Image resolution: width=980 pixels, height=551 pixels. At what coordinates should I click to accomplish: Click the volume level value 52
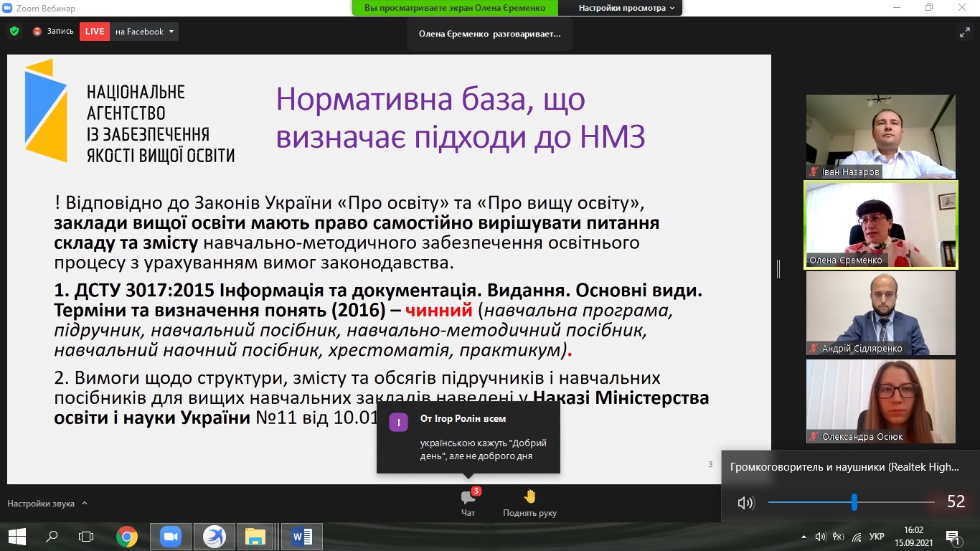956,502
